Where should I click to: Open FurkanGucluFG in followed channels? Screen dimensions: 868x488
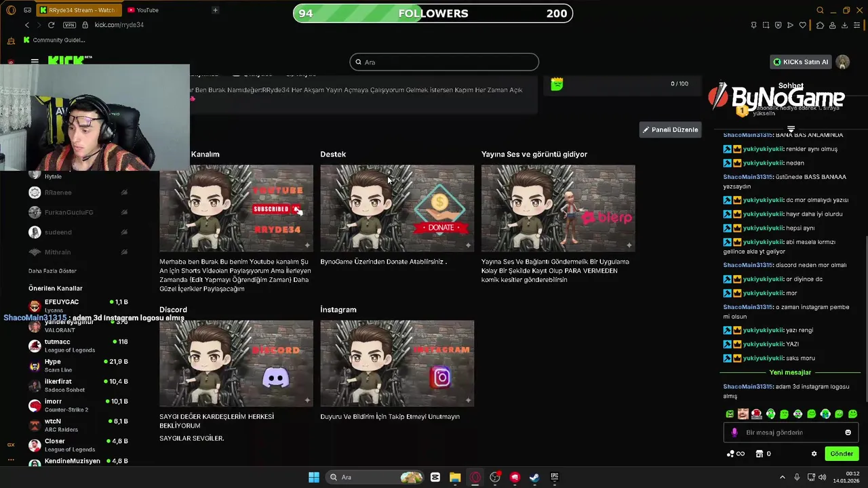point(78,212)
